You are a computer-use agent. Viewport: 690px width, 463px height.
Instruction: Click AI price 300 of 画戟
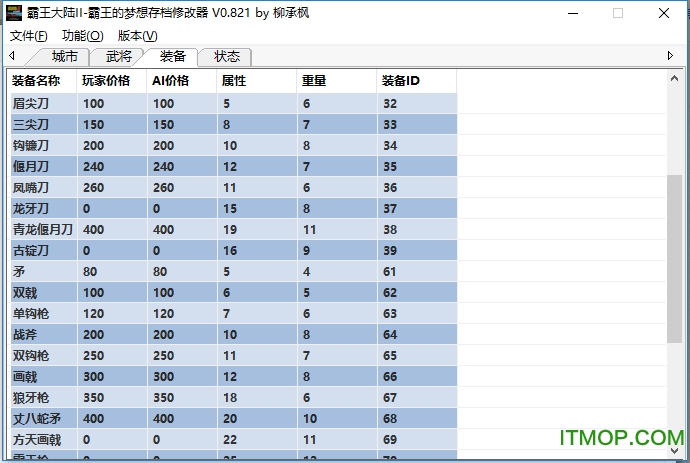(x=163, y=377)
